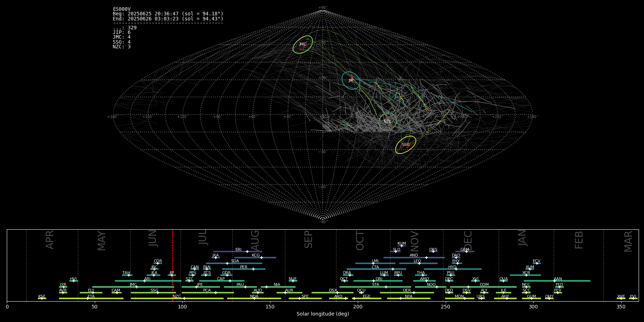
Task: Click the red current solar longitude marker
Action: tap(172, 265)
